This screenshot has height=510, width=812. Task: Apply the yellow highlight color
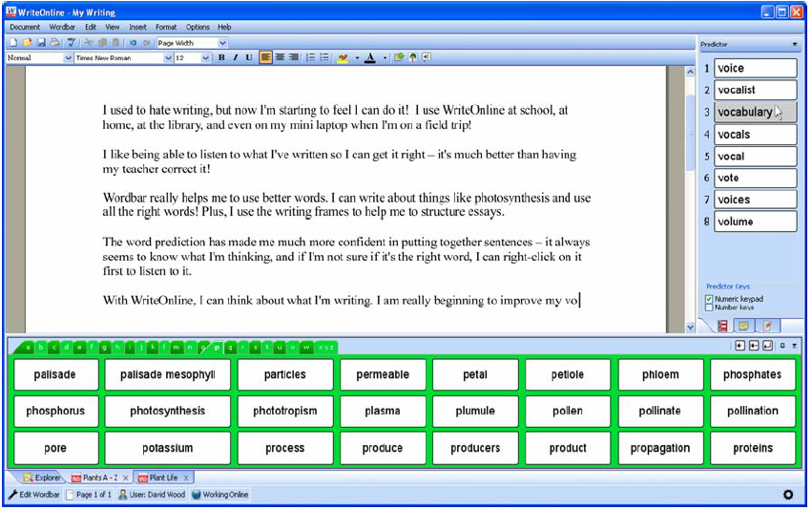[x=343, y=57]
